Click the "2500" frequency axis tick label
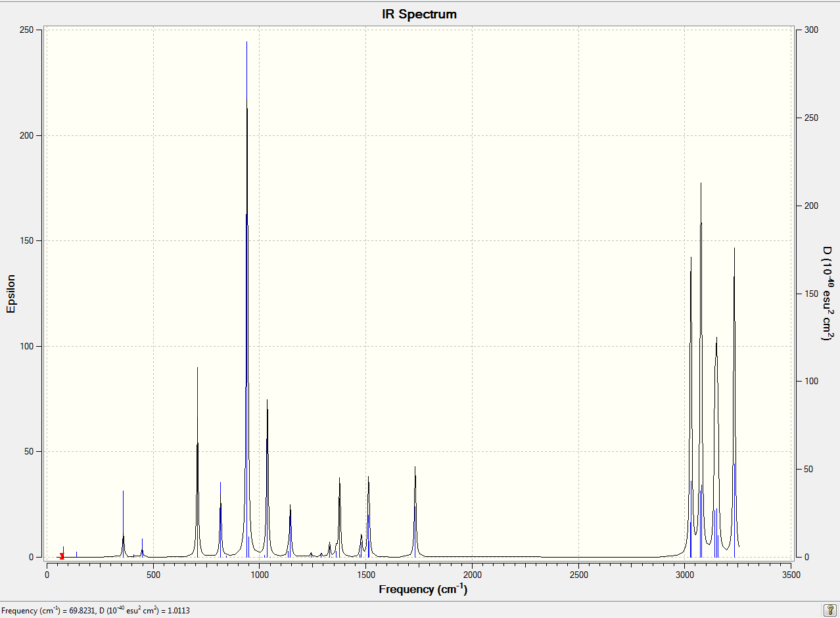This screenshot has width=840, height=618. pos(579,575)
